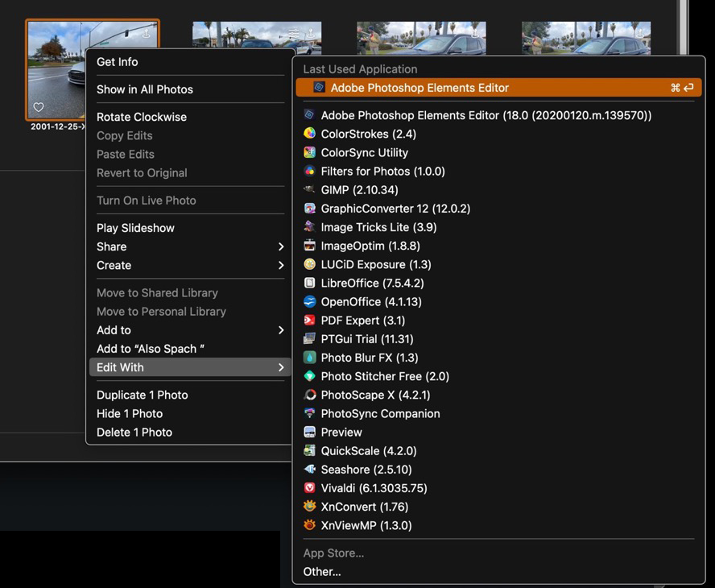Click the LUCiD Exposure icon

click(x=310, y=264)
